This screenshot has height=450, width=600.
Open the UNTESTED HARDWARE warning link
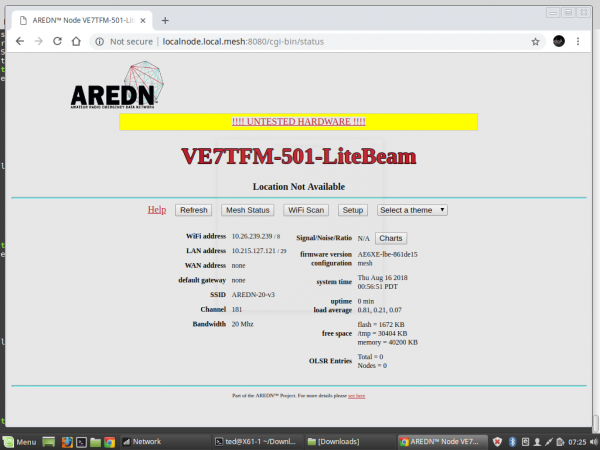[298, 122]
